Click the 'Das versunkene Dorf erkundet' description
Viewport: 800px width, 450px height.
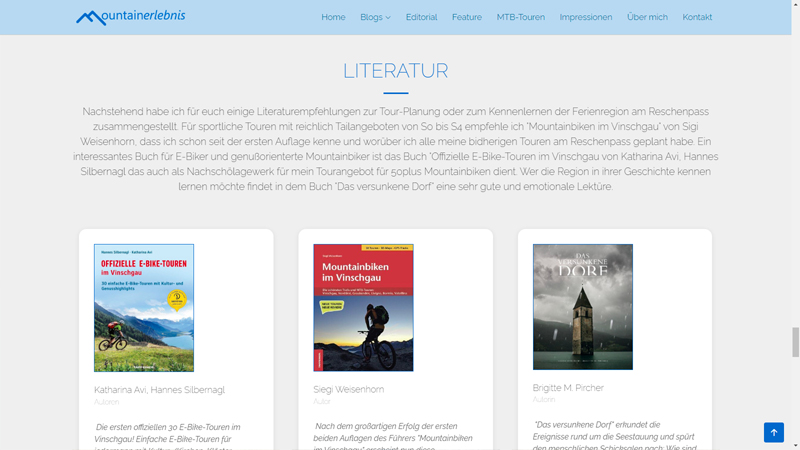[614, 436]
